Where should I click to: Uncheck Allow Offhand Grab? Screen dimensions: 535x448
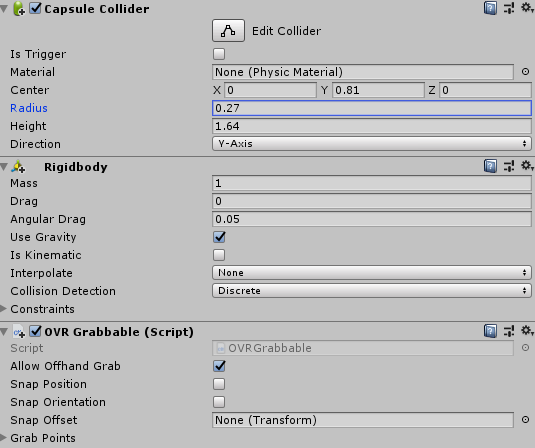pos(219,366)
